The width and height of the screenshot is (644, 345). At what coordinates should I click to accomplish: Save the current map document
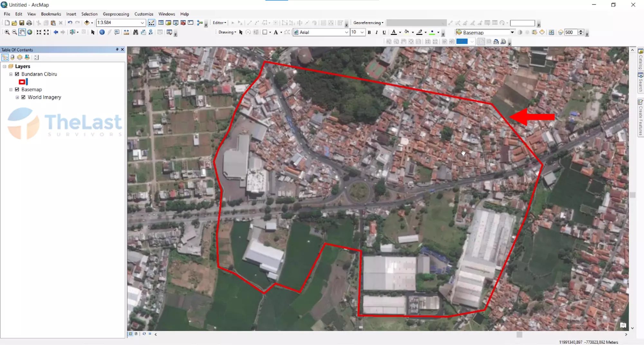click(22, 23)
